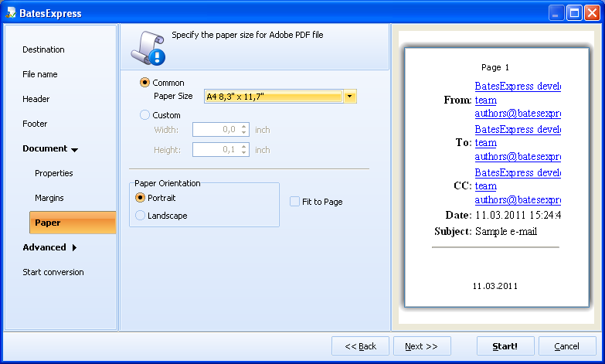Minimize the BatesExpress window
The image size is (605, 364).
(556, 12)
